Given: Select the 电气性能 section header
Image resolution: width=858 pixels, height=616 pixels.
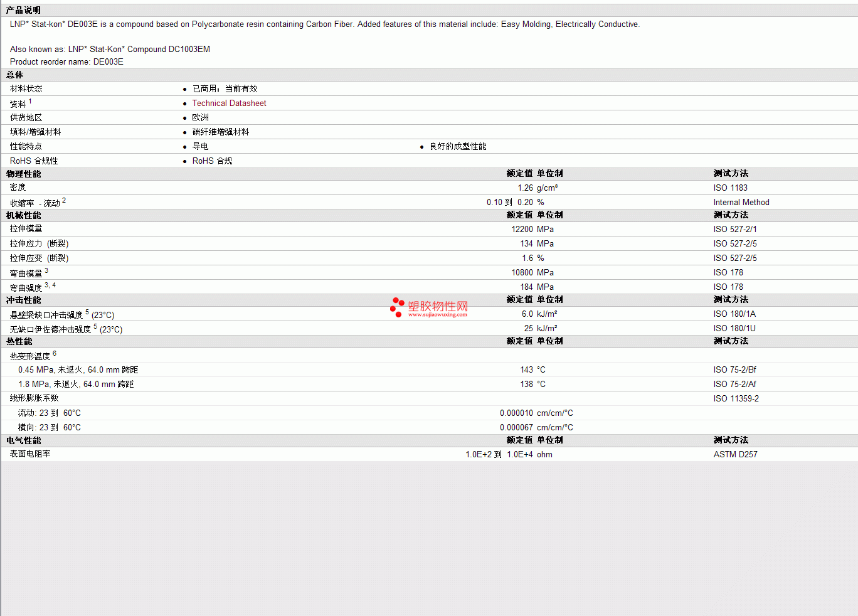Looking at the screenshot, I should (x=23, y=440).
